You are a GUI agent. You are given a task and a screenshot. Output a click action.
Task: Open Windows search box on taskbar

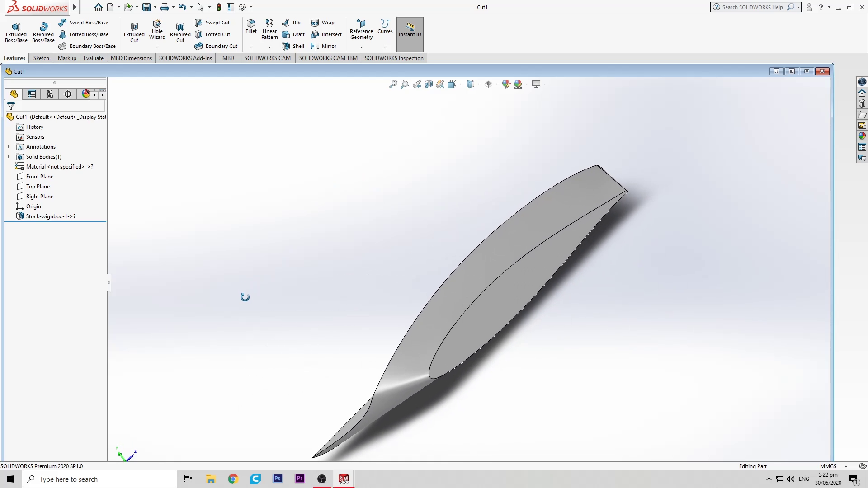point(99,479)
